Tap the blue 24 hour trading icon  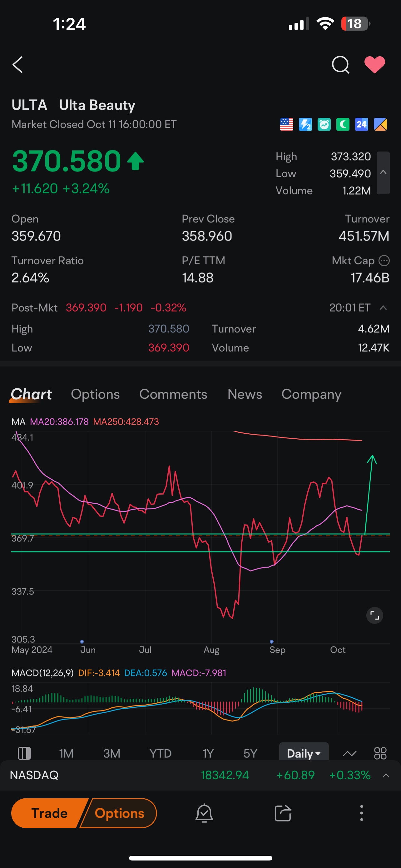click(x=362, y=125)
